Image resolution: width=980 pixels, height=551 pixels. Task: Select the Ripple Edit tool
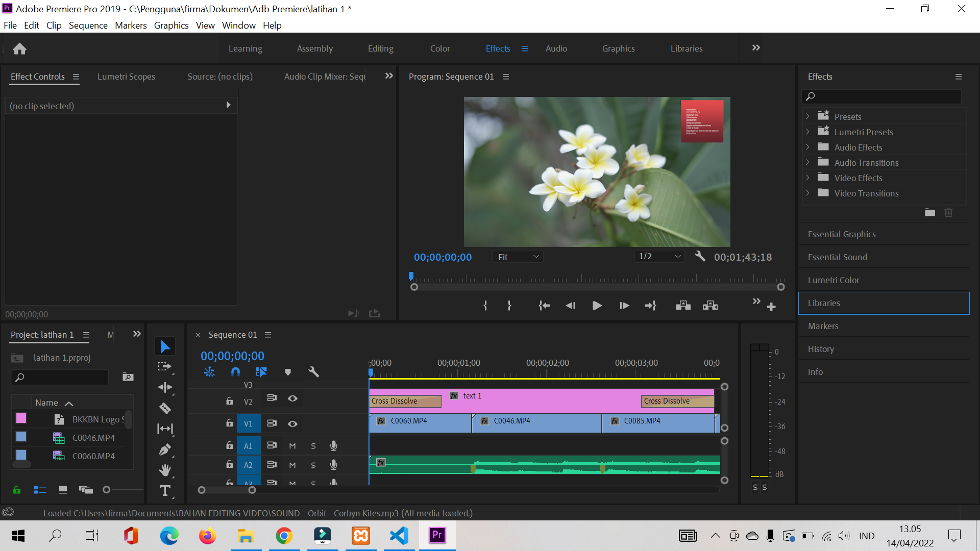pyautogui.click(x=165, y=387)
